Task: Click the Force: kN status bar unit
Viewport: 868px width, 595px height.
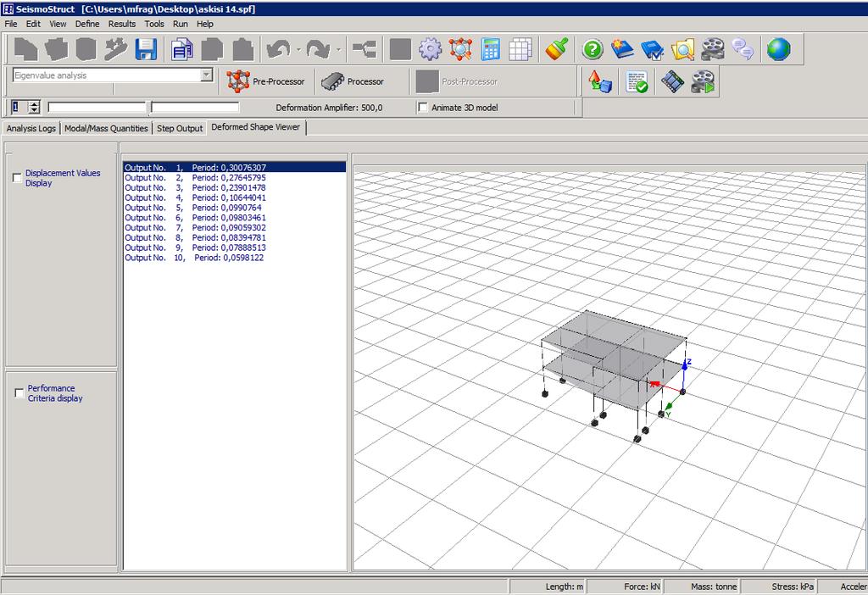Action: (643, 587)
